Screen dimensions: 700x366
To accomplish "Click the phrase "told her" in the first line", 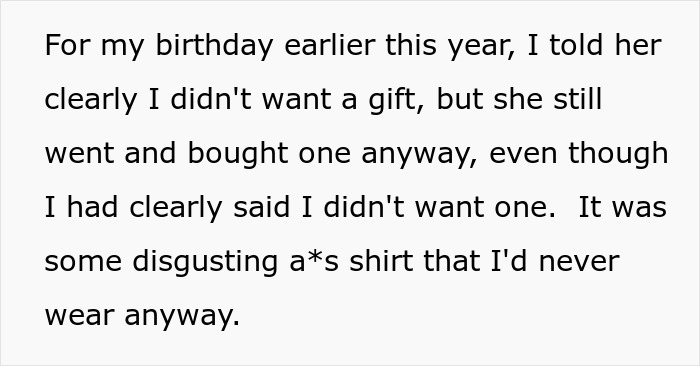I will click(605, 45).
